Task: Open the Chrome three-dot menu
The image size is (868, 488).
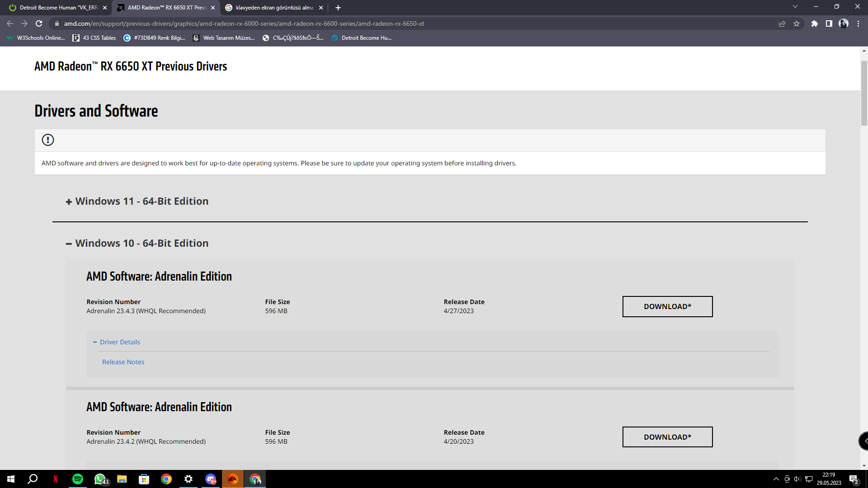Action: tap(858, 23)
